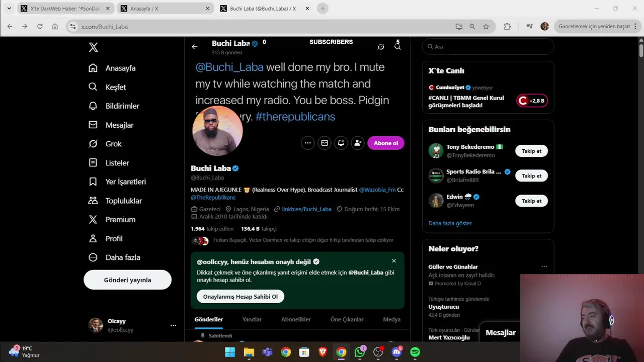Dismiss the unverified account banner
This screenshot has height=362, width=644.
coord(394,261)
